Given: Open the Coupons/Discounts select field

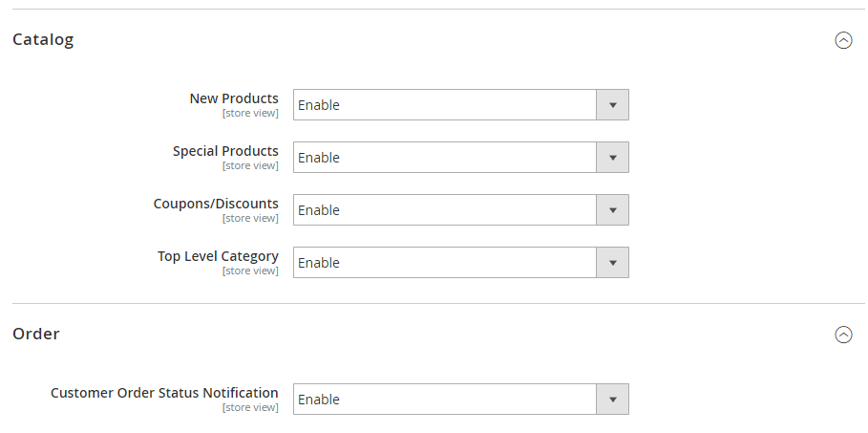Looking at the screenshot, I should pos(460,210).
